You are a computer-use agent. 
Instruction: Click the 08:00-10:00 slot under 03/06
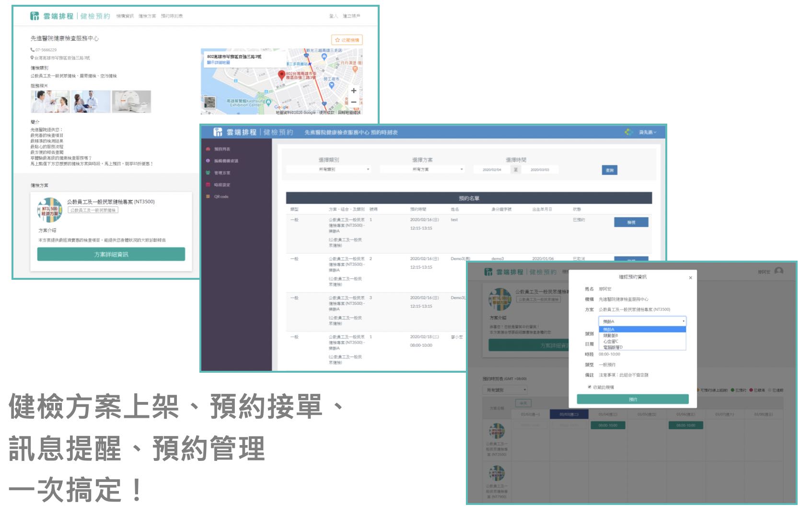tap(685, 425)
